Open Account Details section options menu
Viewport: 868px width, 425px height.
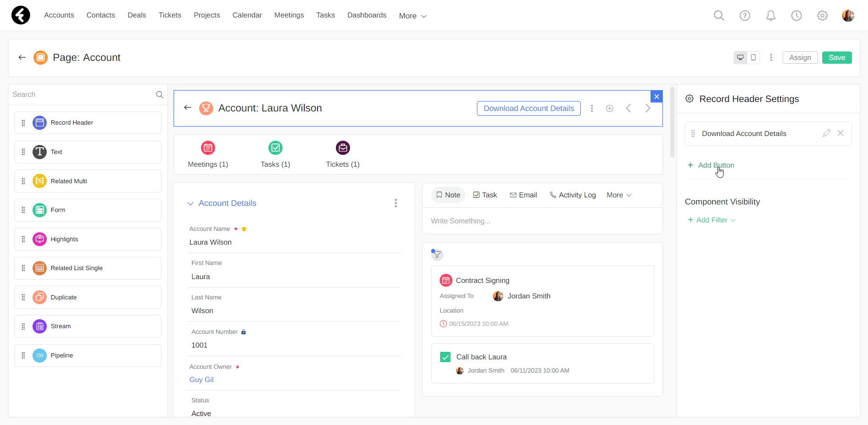pyautogui.click(x=396, y=203)
